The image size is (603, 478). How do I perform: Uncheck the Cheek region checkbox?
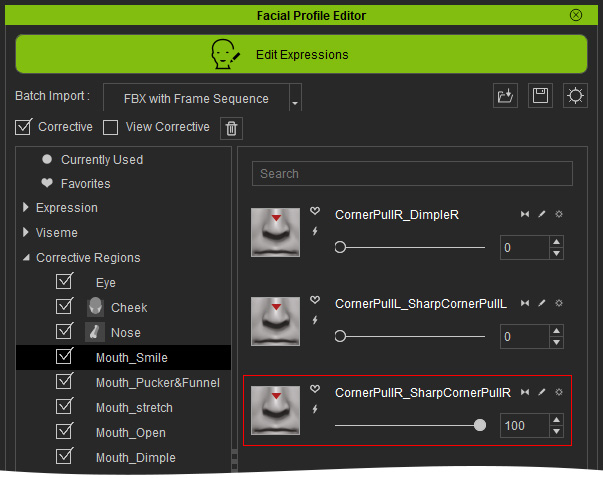click(x=64, y=306)
